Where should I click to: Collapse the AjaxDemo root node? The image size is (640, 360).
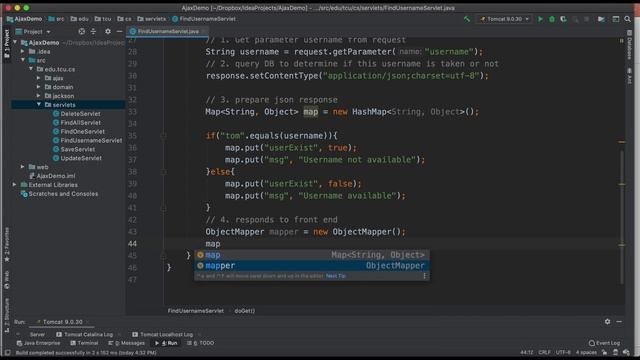coord(15,42)
